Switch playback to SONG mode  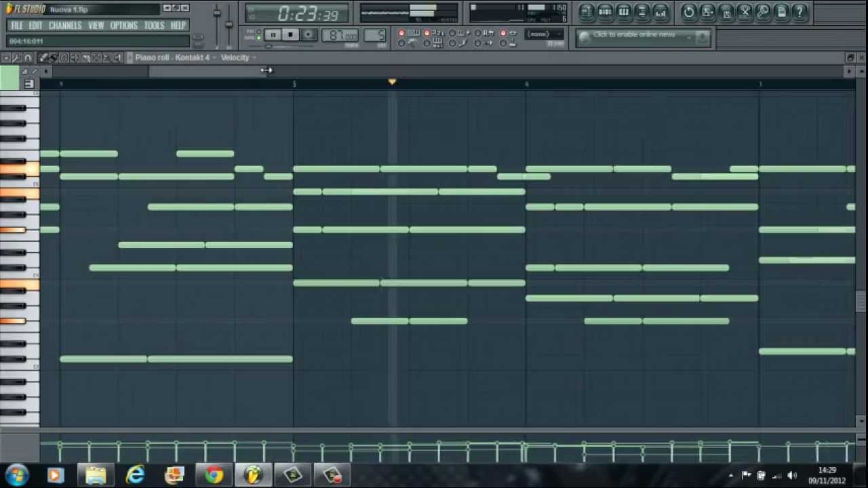258,38
